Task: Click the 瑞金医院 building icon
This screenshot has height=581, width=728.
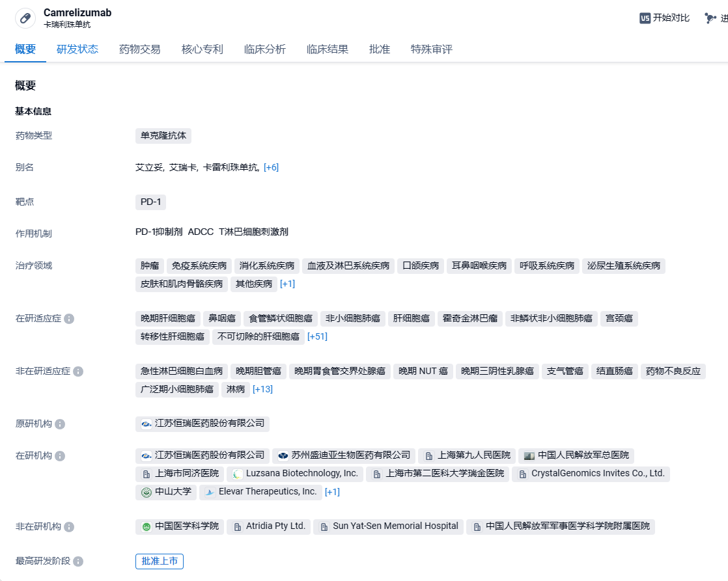Action: (377, 474)
